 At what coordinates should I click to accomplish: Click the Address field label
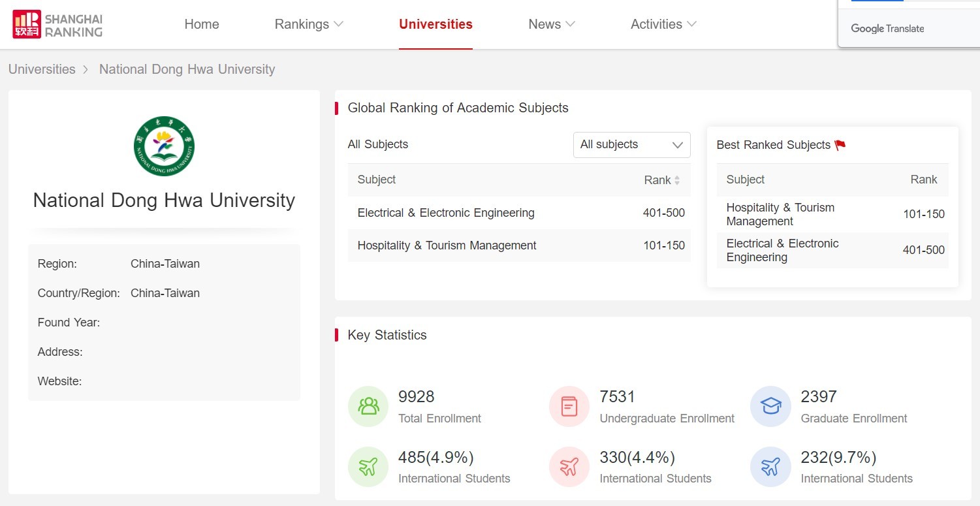click(60, 352)
